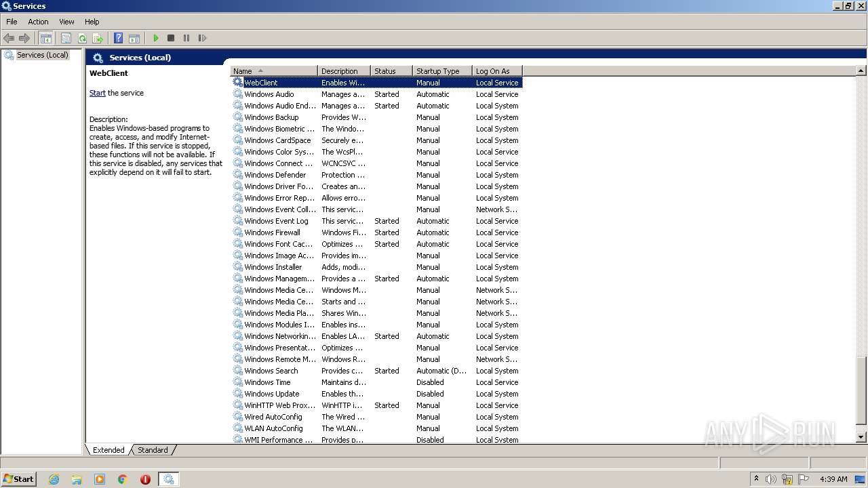Switch to the Standard tab
This screenshot has width=868, height=488.
click(153, 450)
